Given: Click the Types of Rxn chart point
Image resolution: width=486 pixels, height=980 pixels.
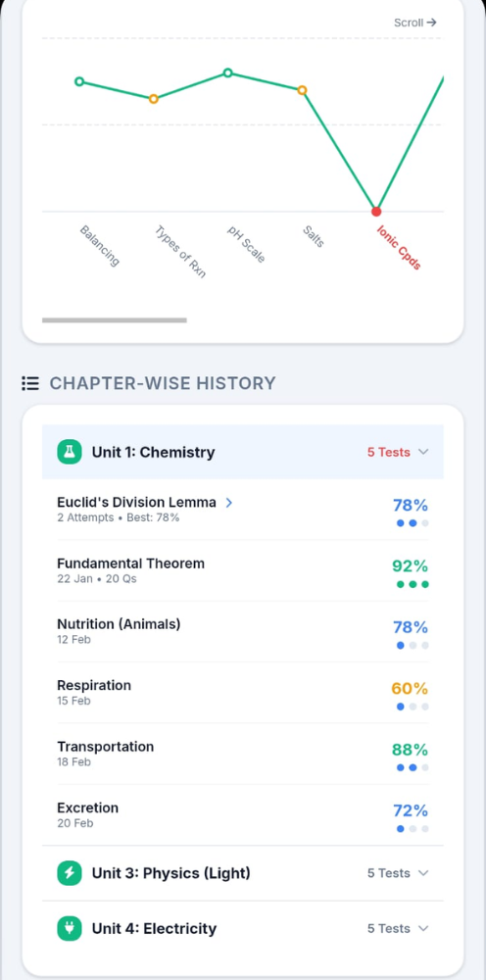Looking at the screenshot, I should (x=154, y=99).
